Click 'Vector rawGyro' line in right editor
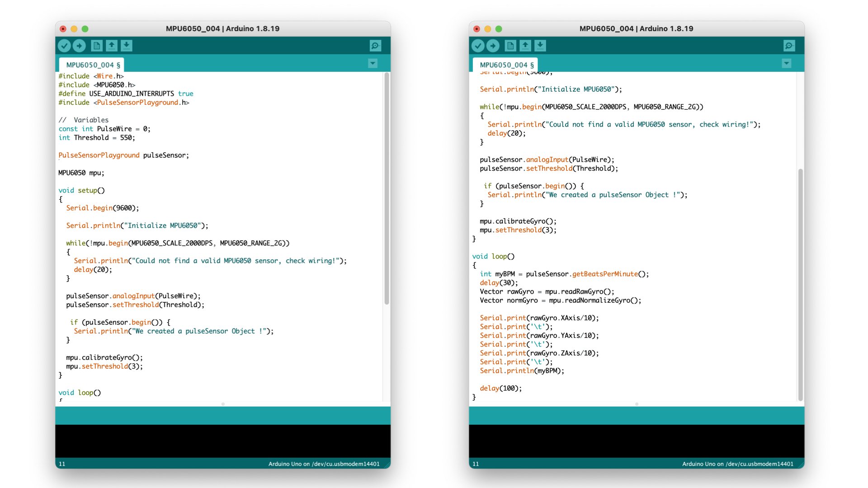Image resolution: width=868 pixels, height=488 pixels. [547, 291]
